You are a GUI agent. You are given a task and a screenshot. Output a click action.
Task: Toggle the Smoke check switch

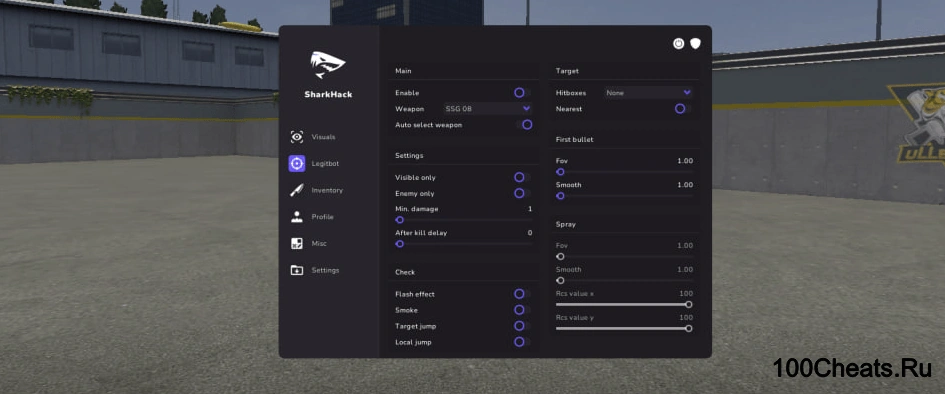click(522, 310)
